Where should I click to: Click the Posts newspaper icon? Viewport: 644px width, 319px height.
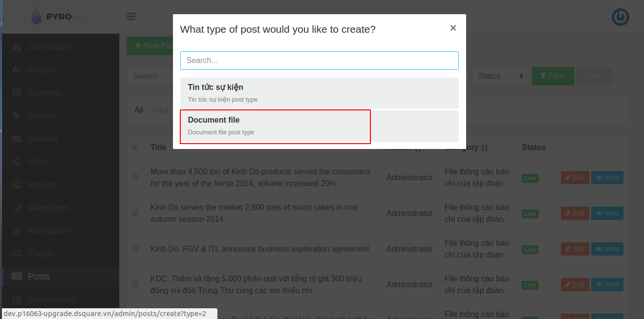(17, 276)
